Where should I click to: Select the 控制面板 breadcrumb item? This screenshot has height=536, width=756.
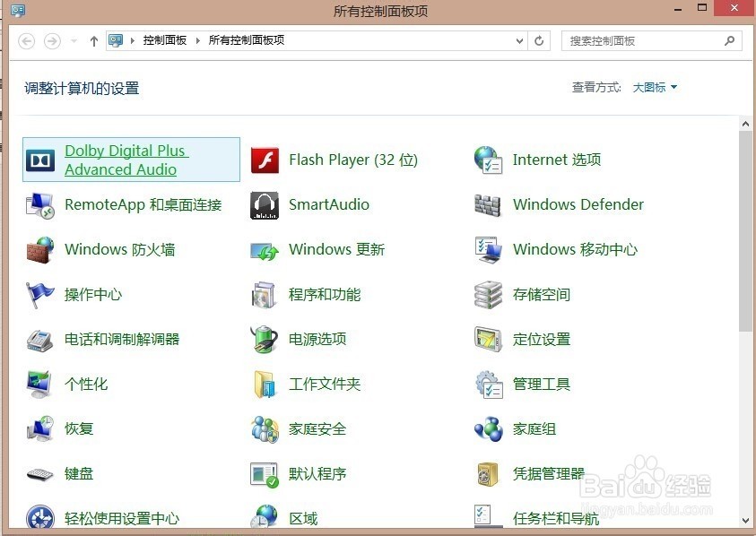point(165,40)
